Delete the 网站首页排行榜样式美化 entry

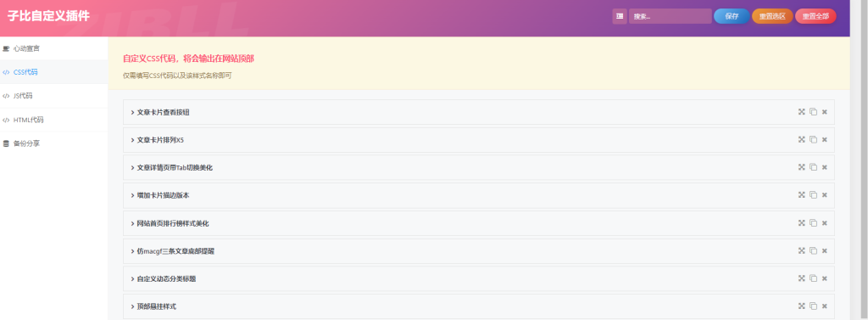pyautogui.click(x=824, y=223)
